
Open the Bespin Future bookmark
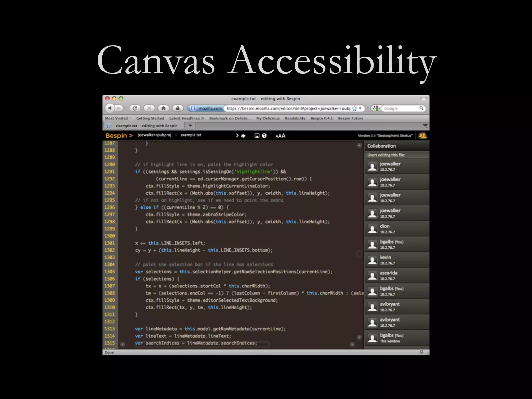pyautogui.click(x=350, y=118)
